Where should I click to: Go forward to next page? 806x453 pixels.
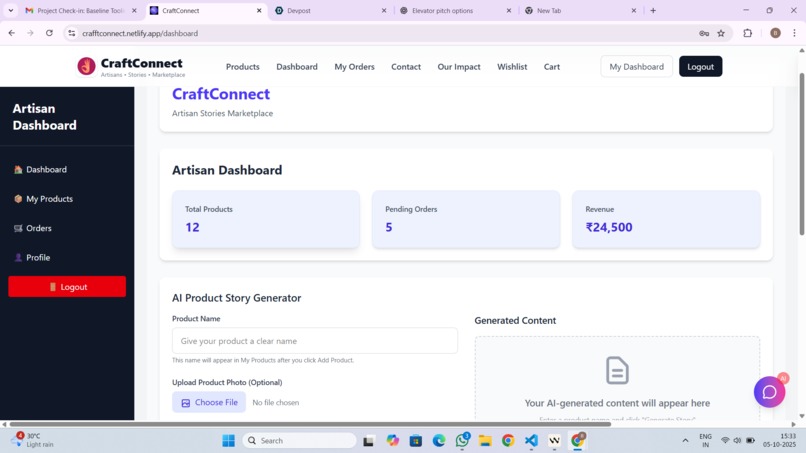coord(30,33)
